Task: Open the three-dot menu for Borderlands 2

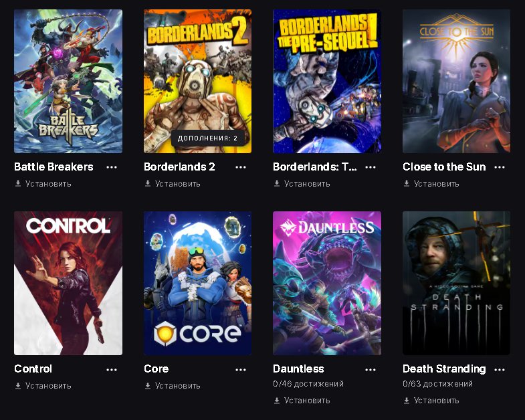Action: tap(241, 167)
